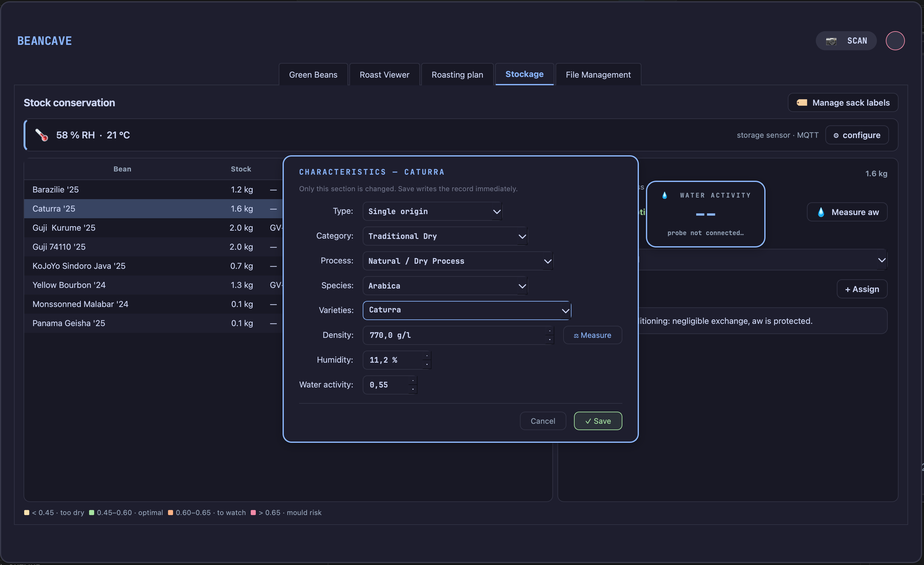This screenshot has height=565, width=924.
Task: Click the thermometer icon in sensor bar
Action: pyautogui.click(x=42, y=135)
